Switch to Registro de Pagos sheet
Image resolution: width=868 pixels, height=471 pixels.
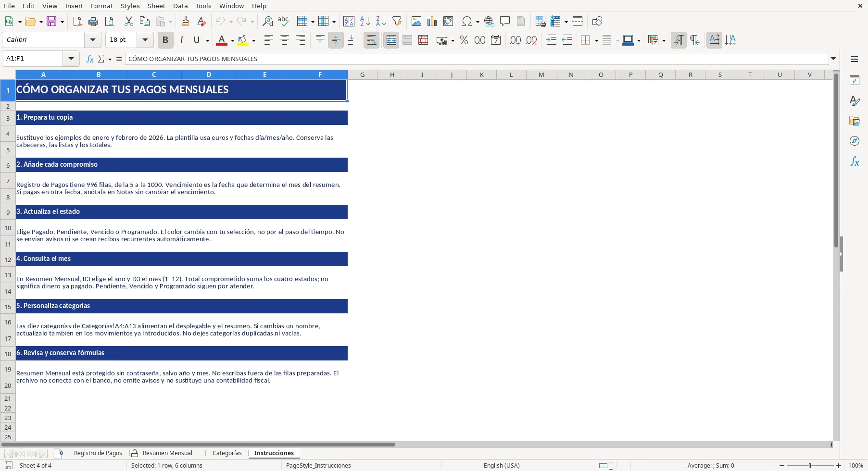coord(98,453)
